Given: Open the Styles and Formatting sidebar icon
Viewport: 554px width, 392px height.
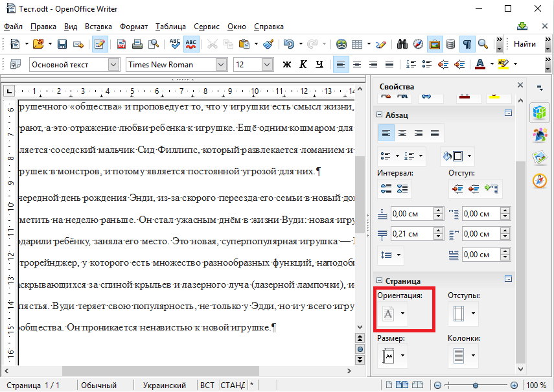Looking at the screenshot, I should pos(539,135).
